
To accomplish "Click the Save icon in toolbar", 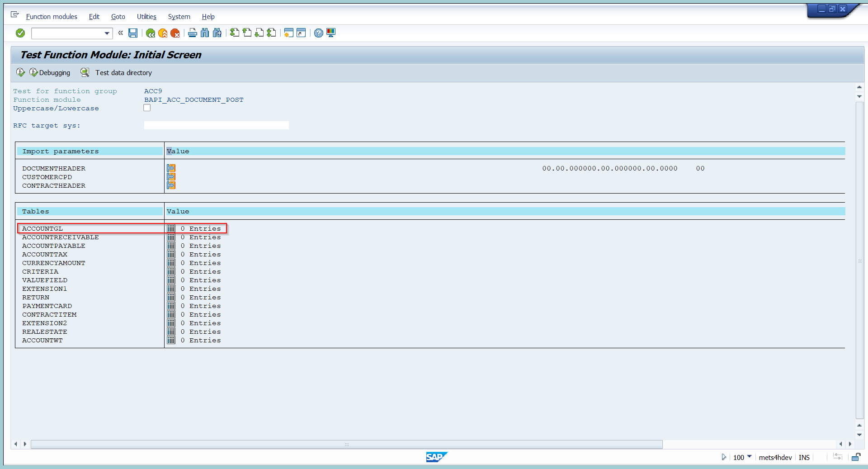I will [x=133, y=33].
